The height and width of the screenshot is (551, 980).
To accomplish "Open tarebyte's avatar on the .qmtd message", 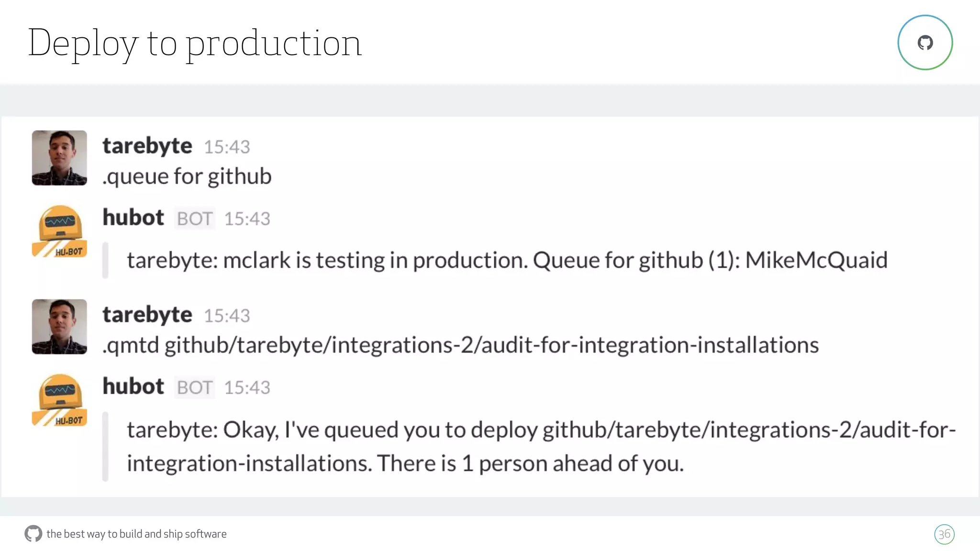I will [x=59, y=327].
